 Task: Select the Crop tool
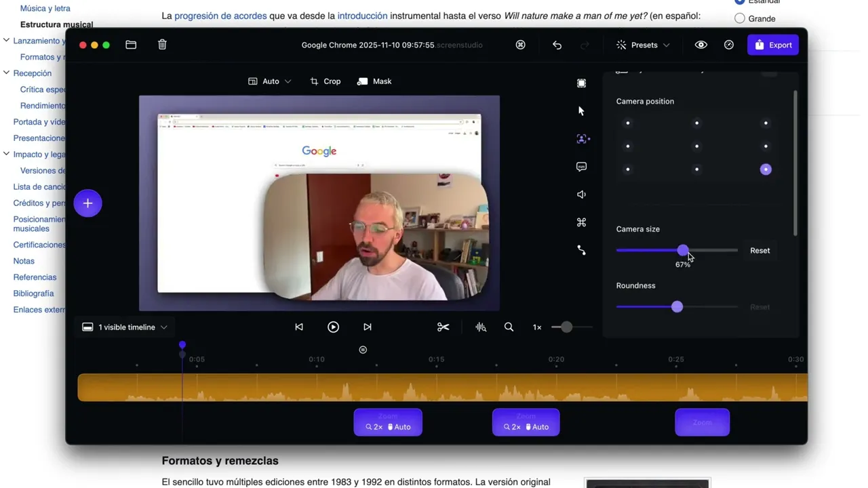tap(325, 81)
